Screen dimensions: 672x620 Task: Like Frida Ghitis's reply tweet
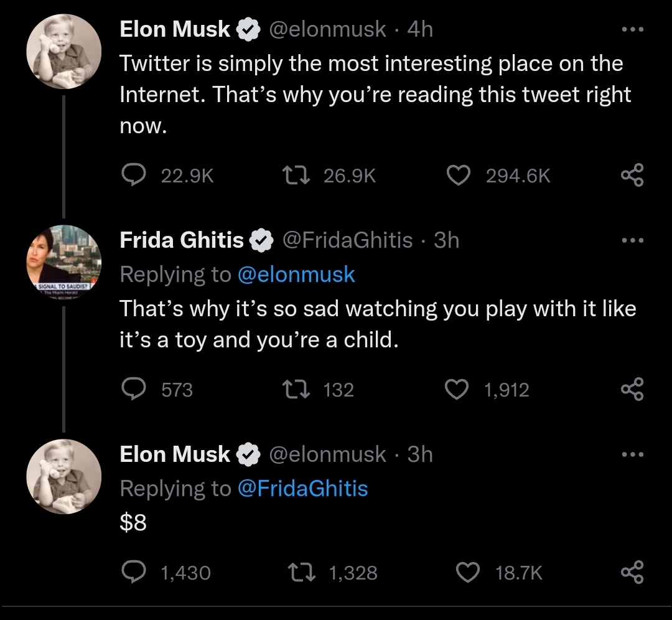pos(459,390)
